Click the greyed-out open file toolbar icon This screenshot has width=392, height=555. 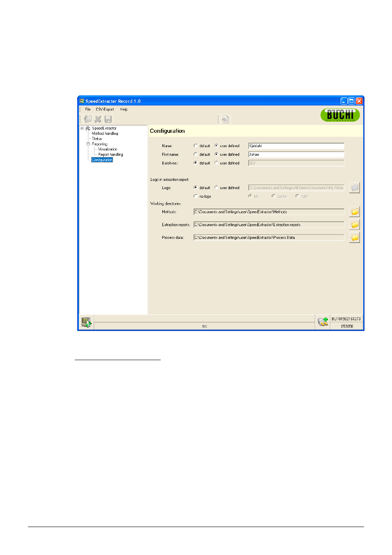pos(88,119)
